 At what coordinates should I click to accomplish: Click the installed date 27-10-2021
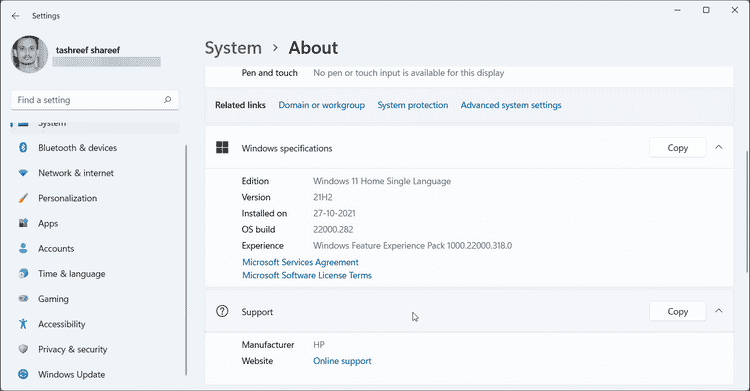[x=334, y=213]
